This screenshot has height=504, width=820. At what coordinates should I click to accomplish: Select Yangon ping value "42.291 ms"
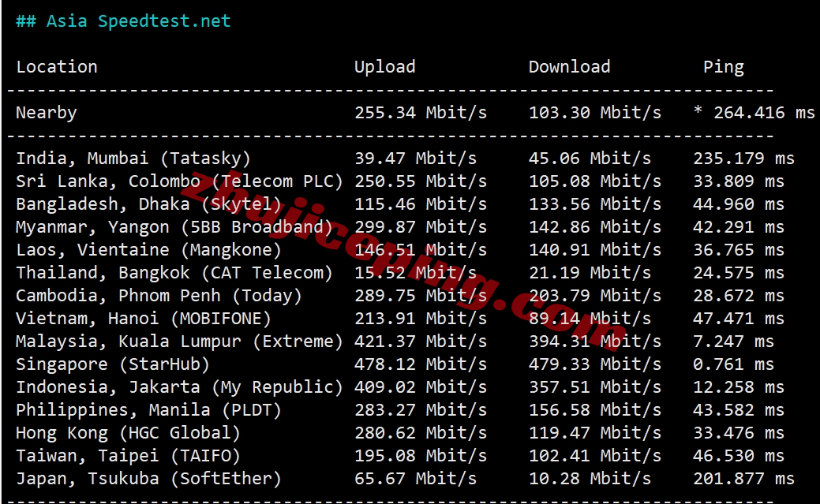pos(739,227)
